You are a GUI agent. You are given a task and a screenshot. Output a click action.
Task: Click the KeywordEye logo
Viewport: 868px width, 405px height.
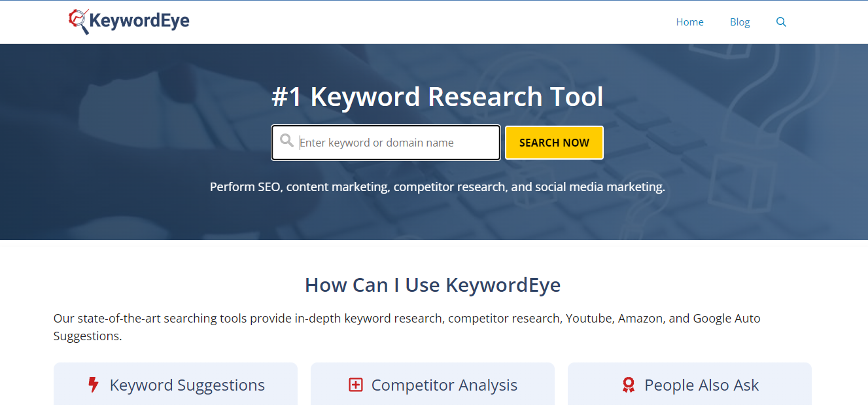tap(129, 22)
